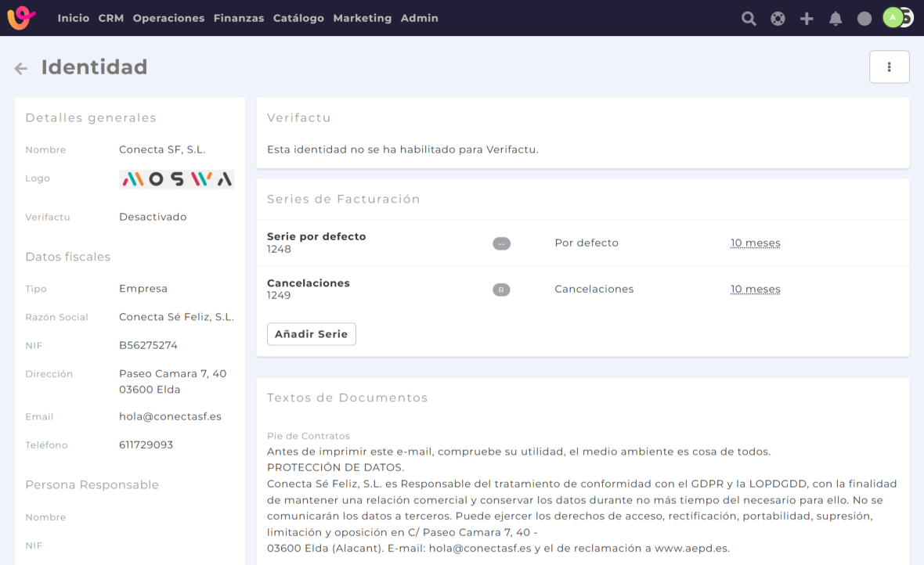Open notifications bell
Screen dimensions: 924x565
click(836, 19)
